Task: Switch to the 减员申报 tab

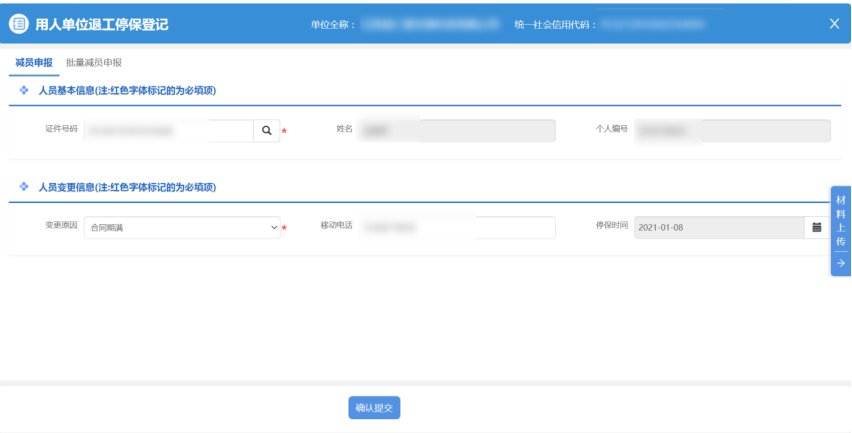Action: [34, 62]
